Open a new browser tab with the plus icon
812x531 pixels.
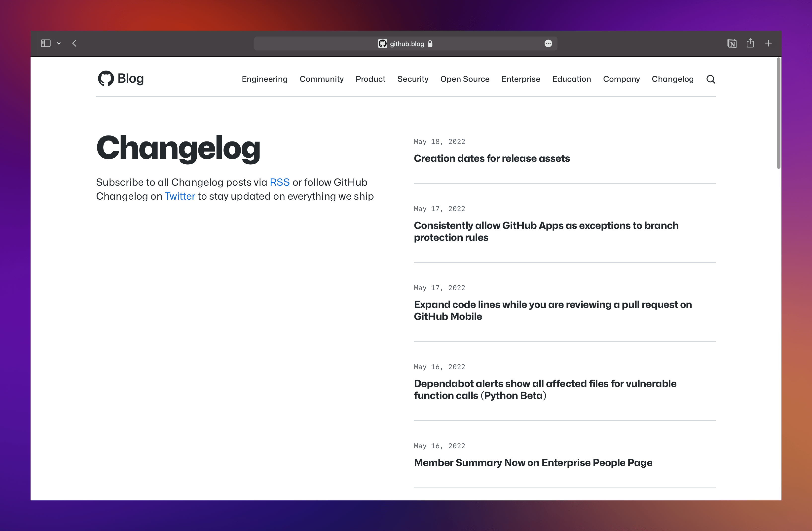pyautogui.click(x=768, y=43)
